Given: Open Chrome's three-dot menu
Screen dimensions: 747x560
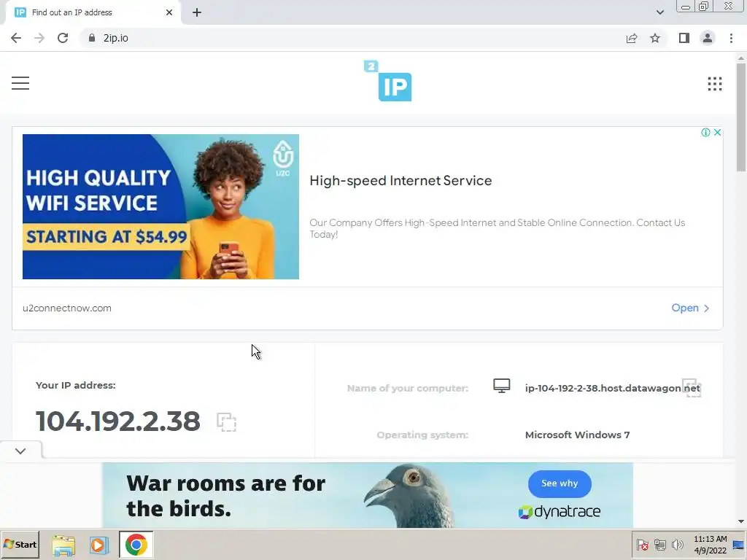Looking at the screenshot, I should pos(731,38).
